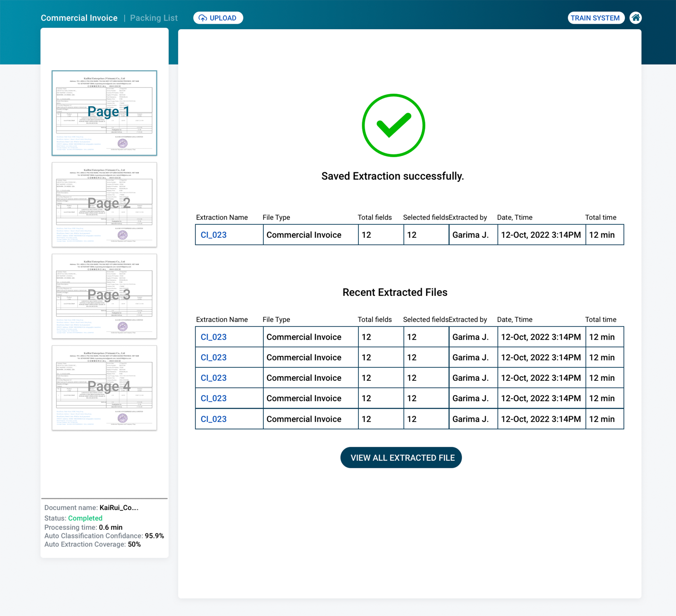Click the Upload cloud button
The height and width of the screenshot is (616, 676).
pos(218,18)
